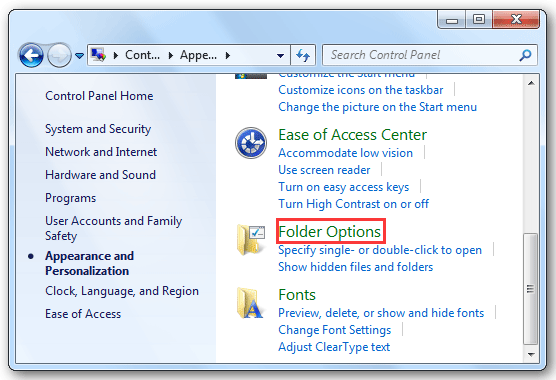Open the recent pages dropdown arrow
Screen dimensions: 556x380
click(79, 56)
